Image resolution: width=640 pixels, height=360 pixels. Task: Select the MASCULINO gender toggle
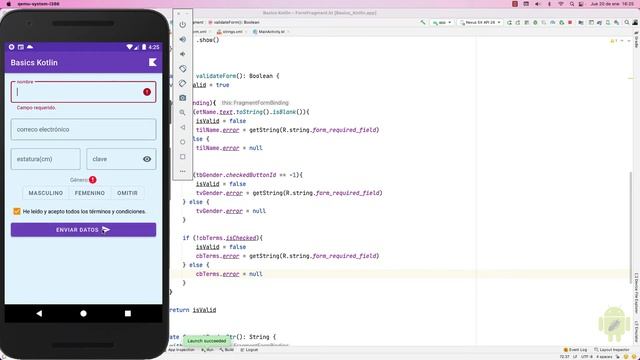click(46, 193)
